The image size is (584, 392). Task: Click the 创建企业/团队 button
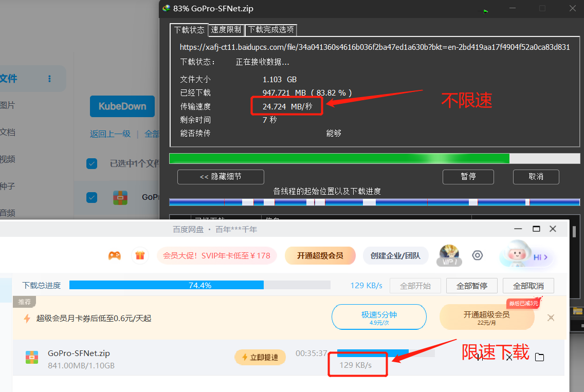(395, 256)
